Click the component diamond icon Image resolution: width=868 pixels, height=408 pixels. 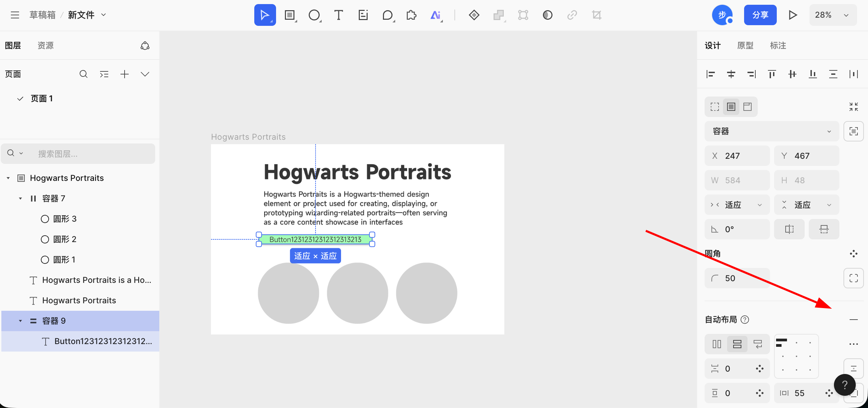pos(474,15)
